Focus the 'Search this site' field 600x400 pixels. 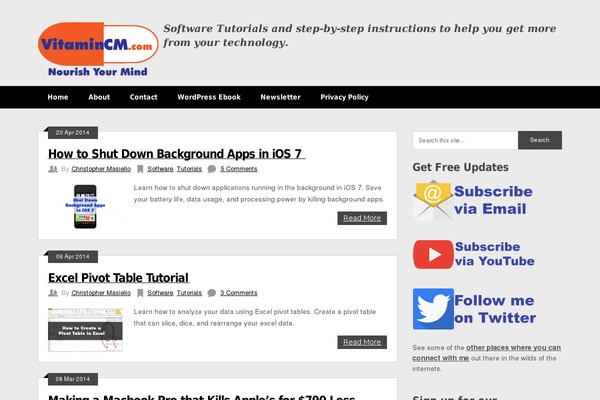tap(465, 140)
